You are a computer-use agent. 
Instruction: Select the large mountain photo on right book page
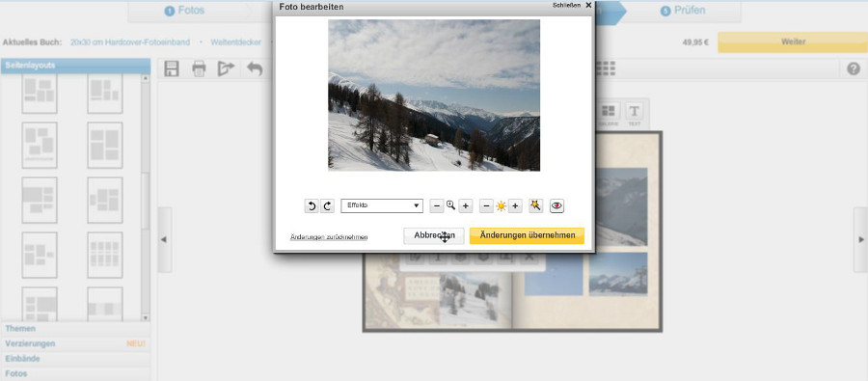pyautogui.click(x=622, y=206)
